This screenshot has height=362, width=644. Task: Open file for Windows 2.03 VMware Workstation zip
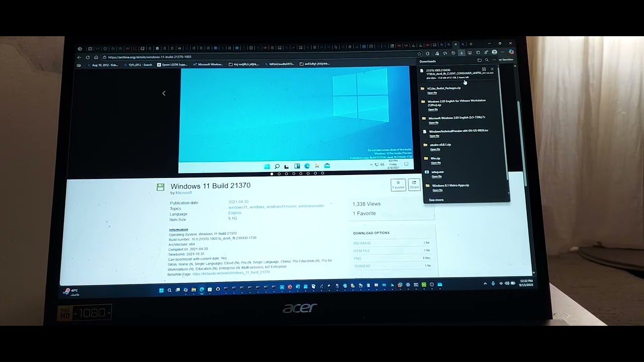tap(433, 110)
